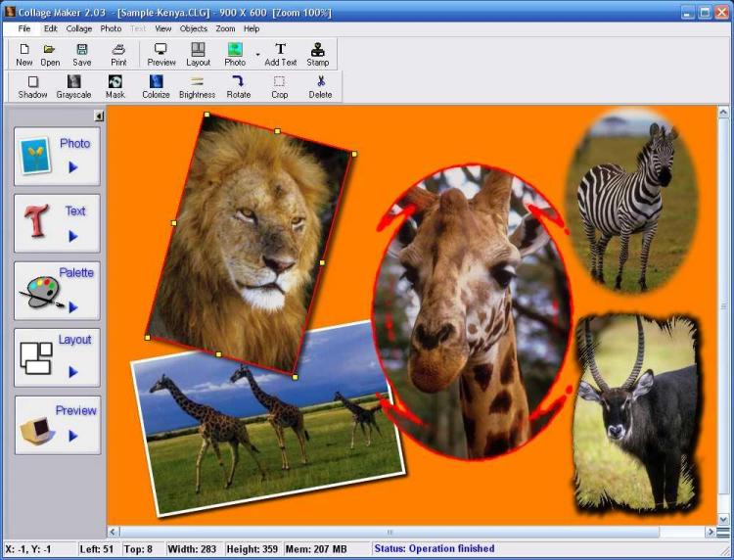Rotate the selected photo
This screenshot has height=560, width=734.
pos(239,87)
